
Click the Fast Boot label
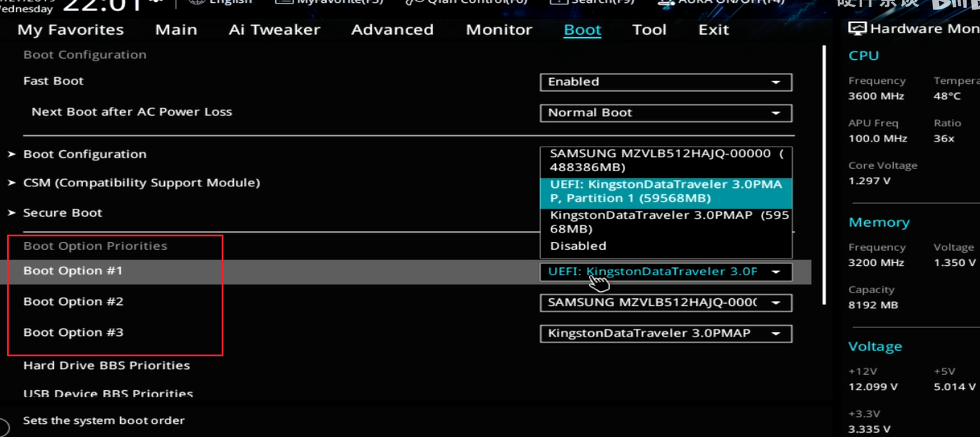point(53,81)
